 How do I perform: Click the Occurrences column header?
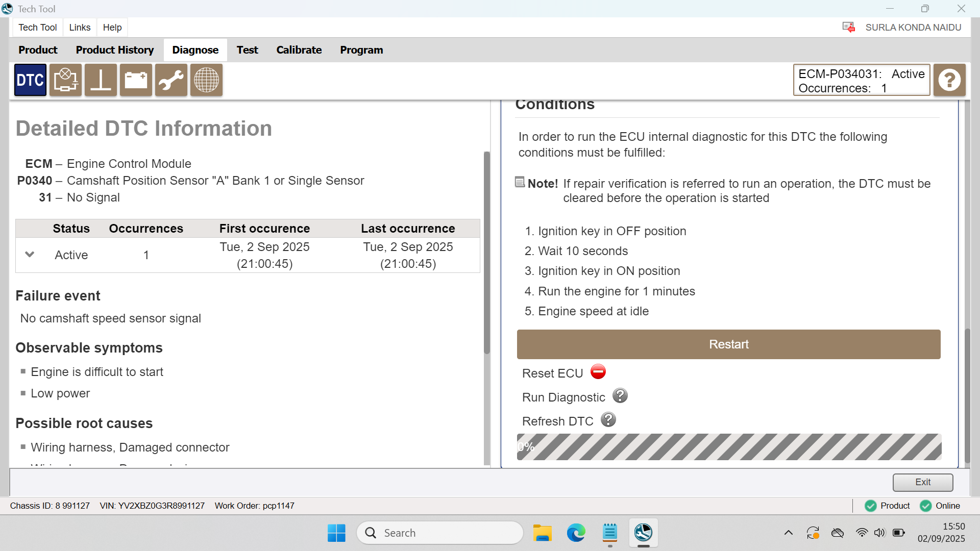pos(146,229)
